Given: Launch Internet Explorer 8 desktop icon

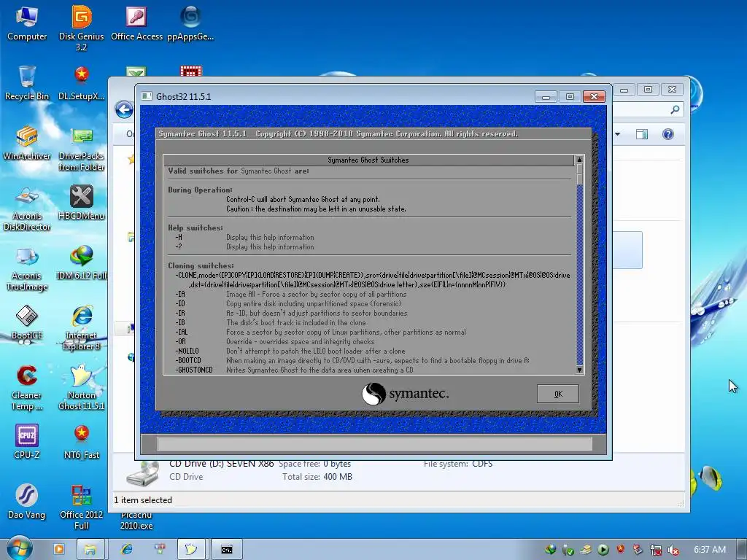Looking at the screenshot, I should (x=82, y=327).
